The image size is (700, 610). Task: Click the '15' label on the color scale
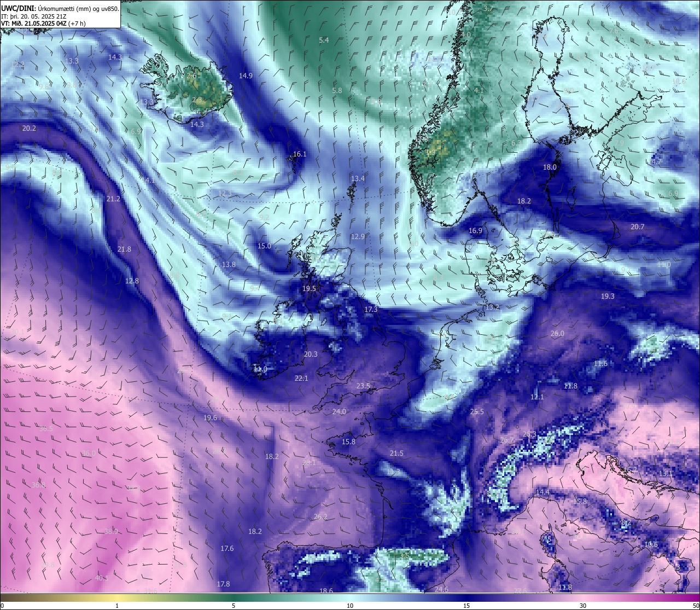(x=466, y=606)
